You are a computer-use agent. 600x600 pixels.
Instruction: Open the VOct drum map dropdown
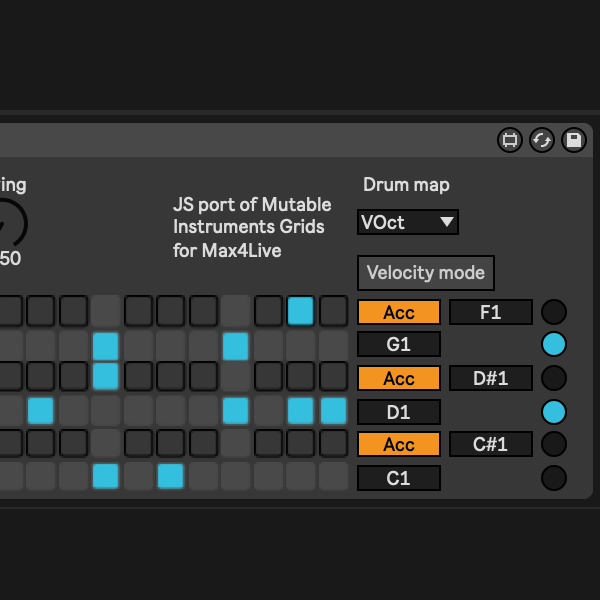click(408, 222)
